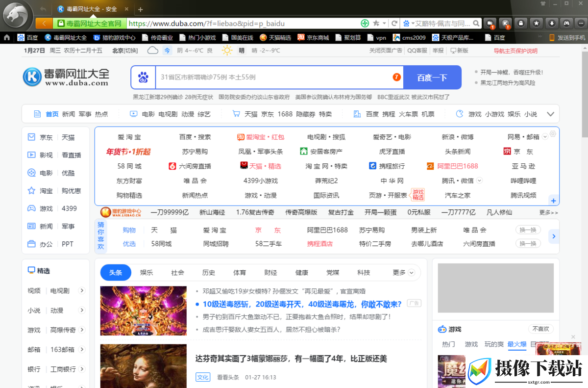This screenshot has height=388, width=588.
Task: Show next recommendations with the right arrow
Action: pos(554,236)
